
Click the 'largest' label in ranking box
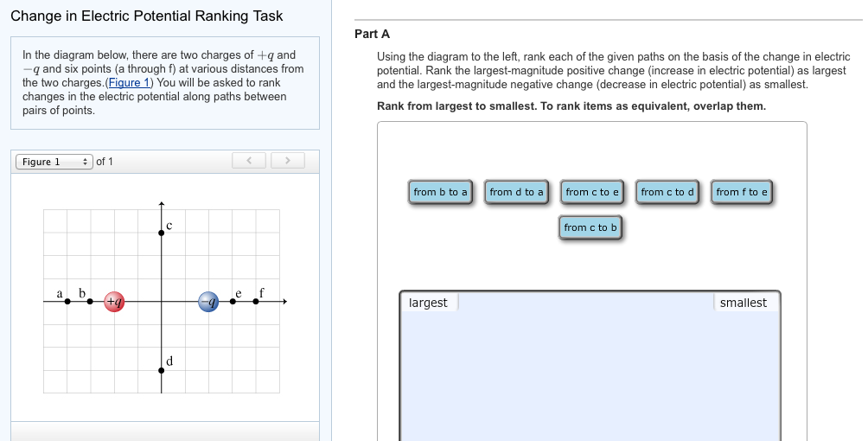coord(428,303)
